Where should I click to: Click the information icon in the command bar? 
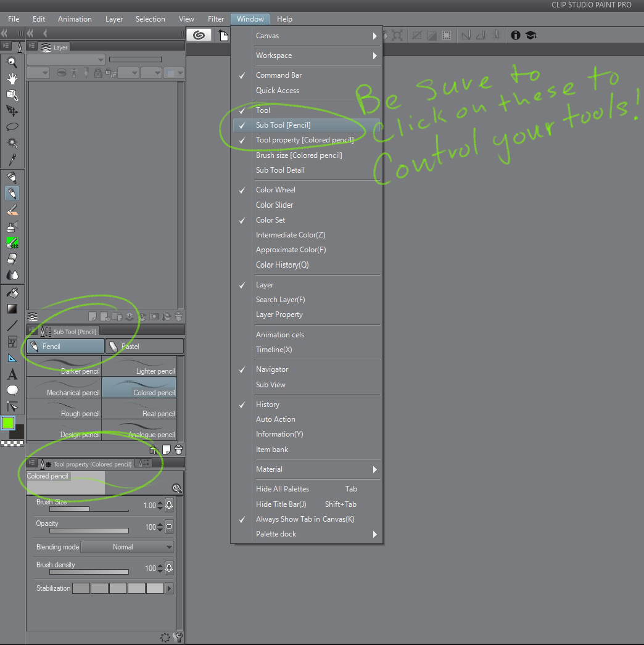515,35
